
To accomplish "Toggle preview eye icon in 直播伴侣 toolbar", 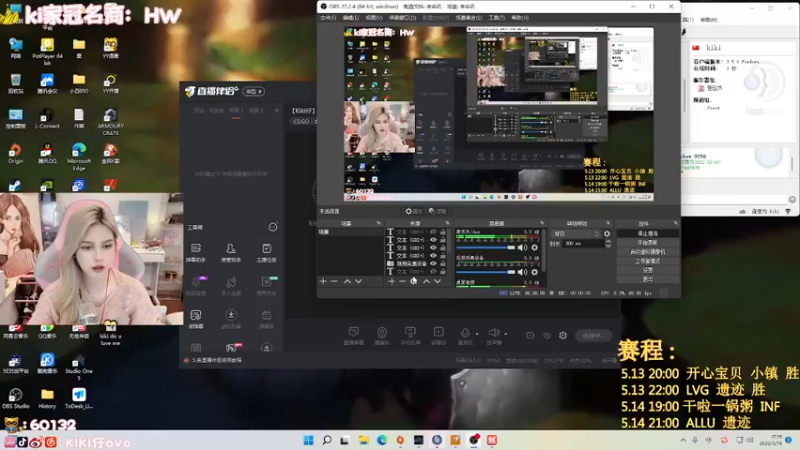I will coord(547,335).
